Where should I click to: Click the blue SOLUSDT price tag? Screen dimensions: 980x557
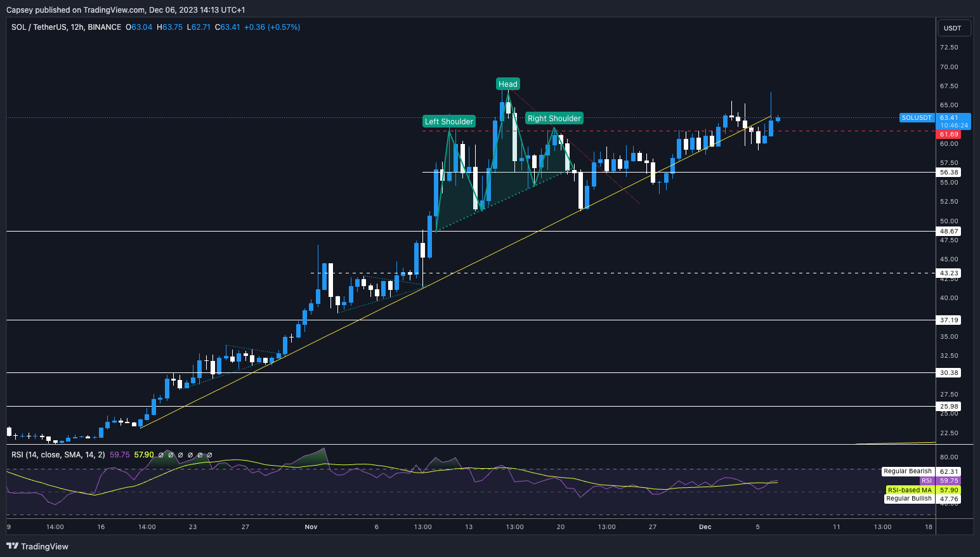pos(917,118)
